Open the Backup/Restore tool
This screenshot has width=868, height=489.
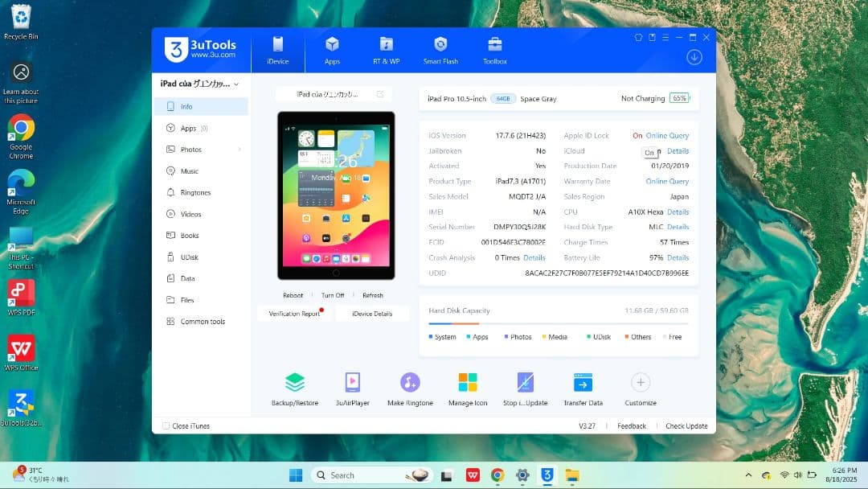click(x=295, y=387)
